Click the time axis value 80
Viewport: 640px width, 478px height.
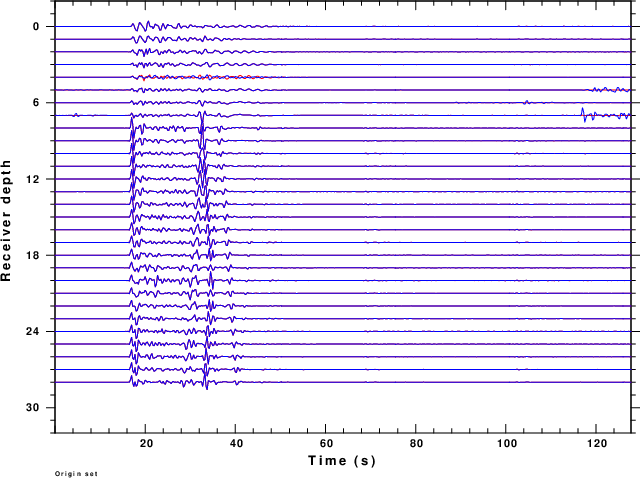(x=416, y=443)
